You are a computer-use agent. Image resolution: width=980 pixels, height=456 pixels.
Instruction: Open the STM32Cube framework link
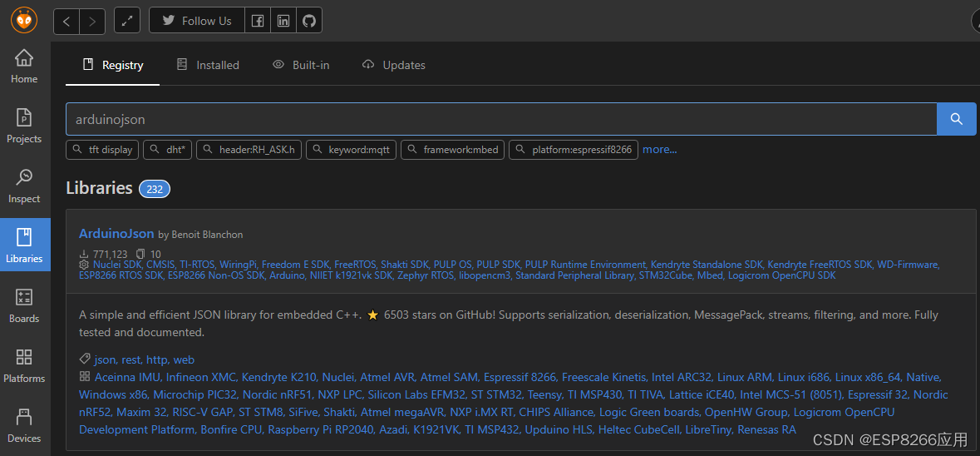[667, 275]
